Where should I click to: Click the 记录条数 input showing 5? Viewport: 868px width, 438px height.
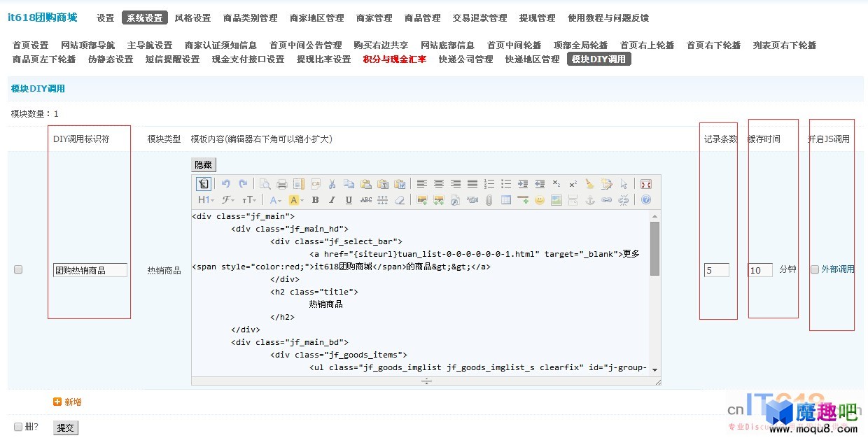click(x=717, y=270)
